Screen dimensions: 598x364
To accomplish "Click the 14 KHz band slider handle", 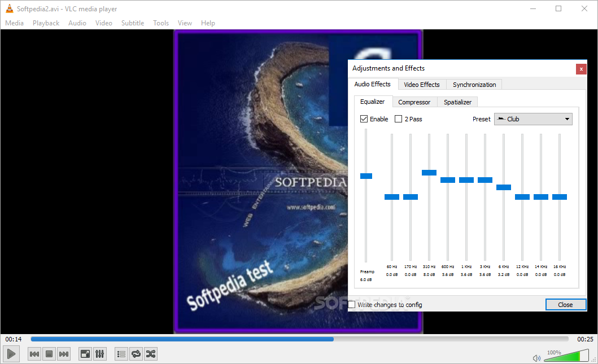I will click(541, 197).
